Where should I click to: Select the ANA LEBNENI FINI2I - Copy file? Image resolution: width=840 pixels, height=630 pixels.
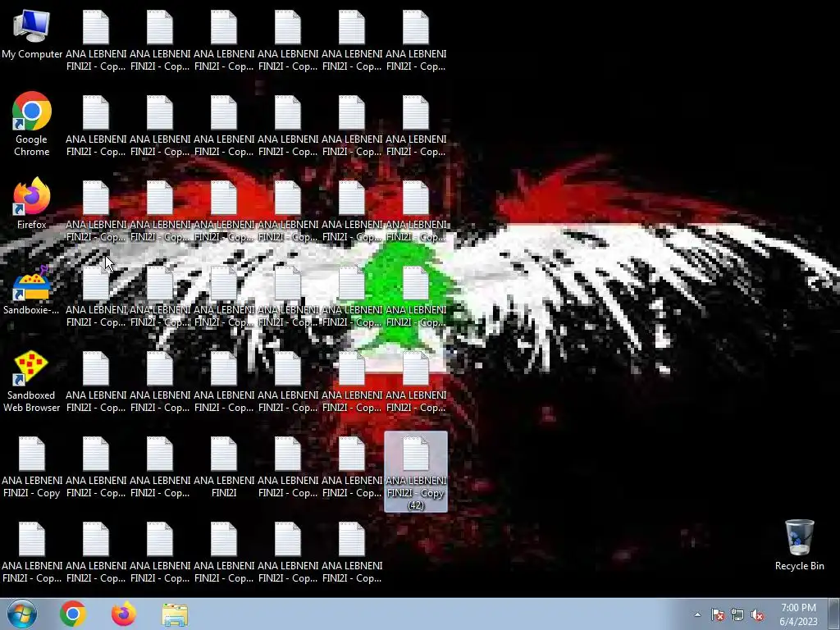tap(32, 467)
